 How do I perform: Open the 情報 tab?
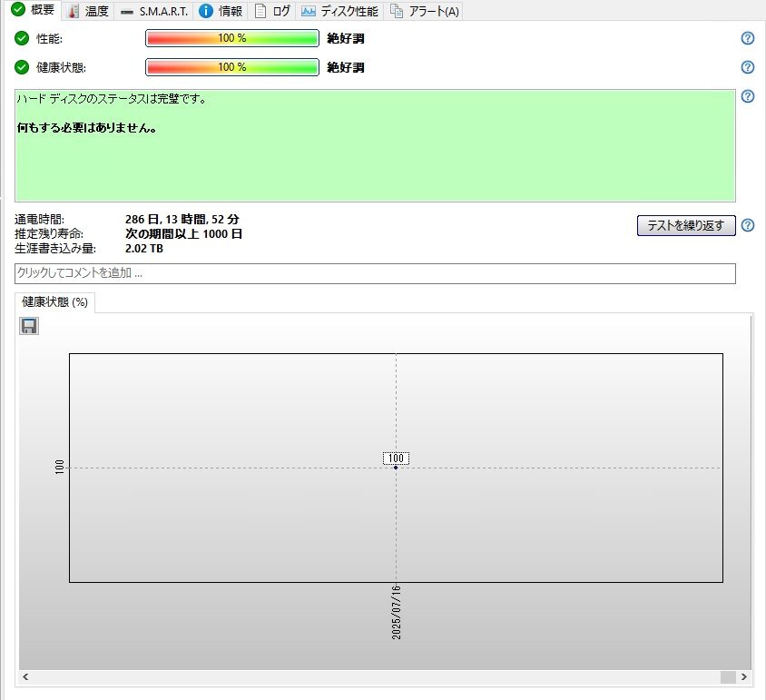(221, 11)
